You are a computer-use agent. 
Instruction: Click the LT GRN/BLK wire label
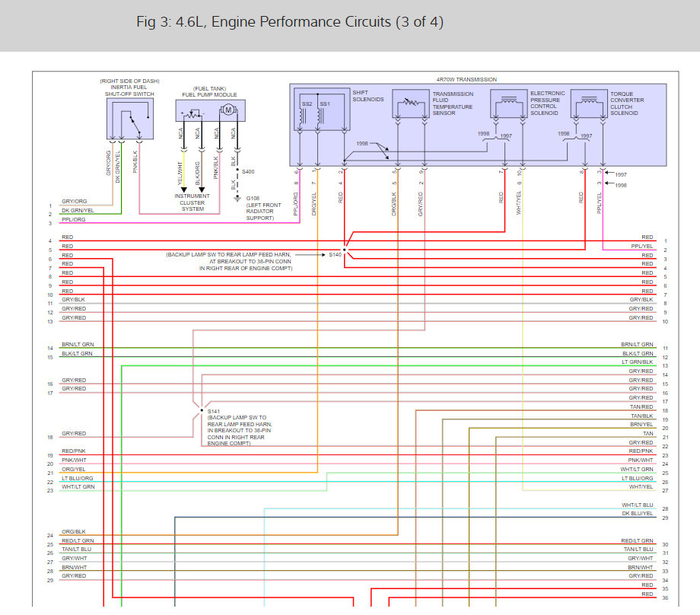point(638,362)
